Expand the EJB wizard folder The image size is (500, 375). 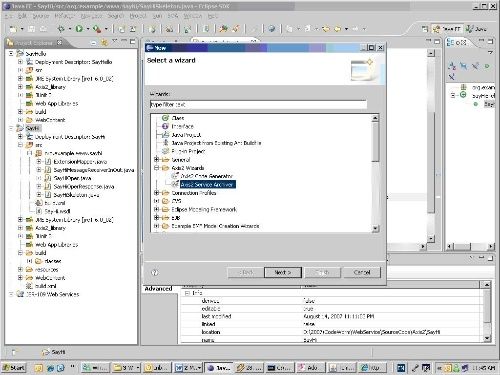click(x=156, y=218)
